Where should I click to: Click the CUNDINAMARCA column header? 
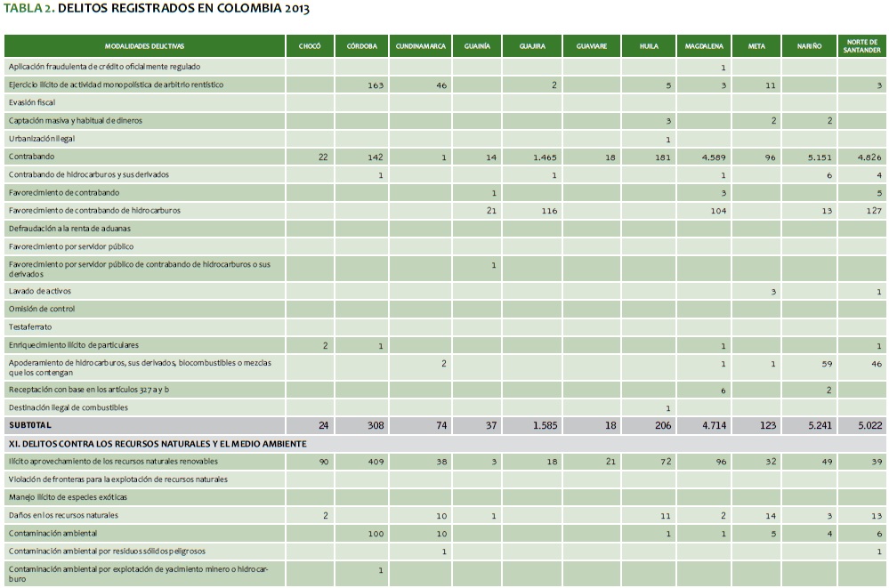(420, 45)
